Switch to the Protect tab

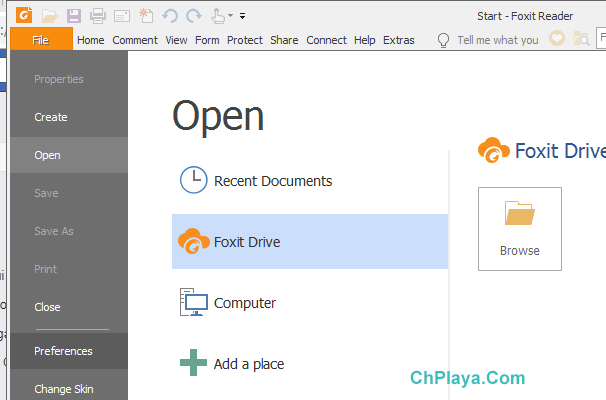(245, 40)
